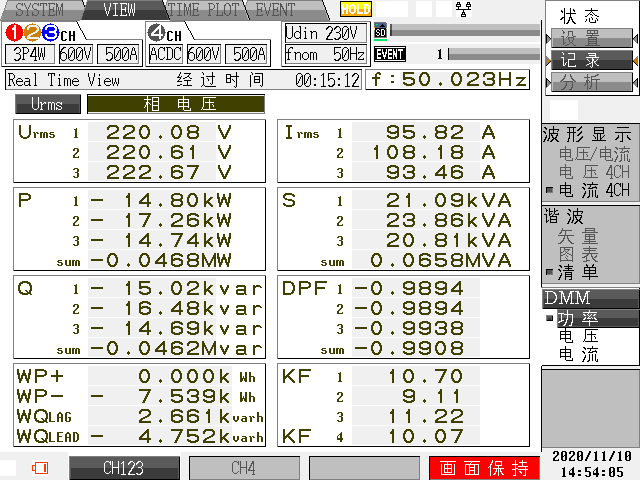Click the CH123 channel number icon
The width and height of the screenshot is (640, 480).
[x=38, y=33]
